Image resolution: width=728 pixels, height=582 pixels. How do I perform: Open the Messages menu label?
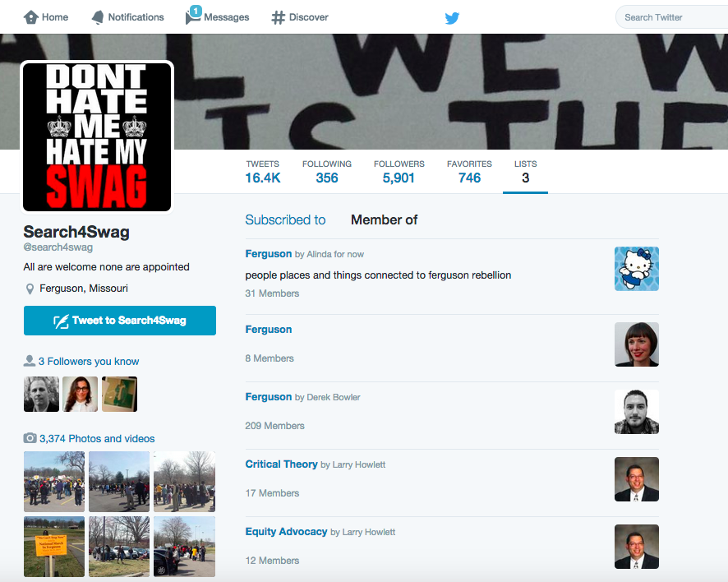(227, 17)
